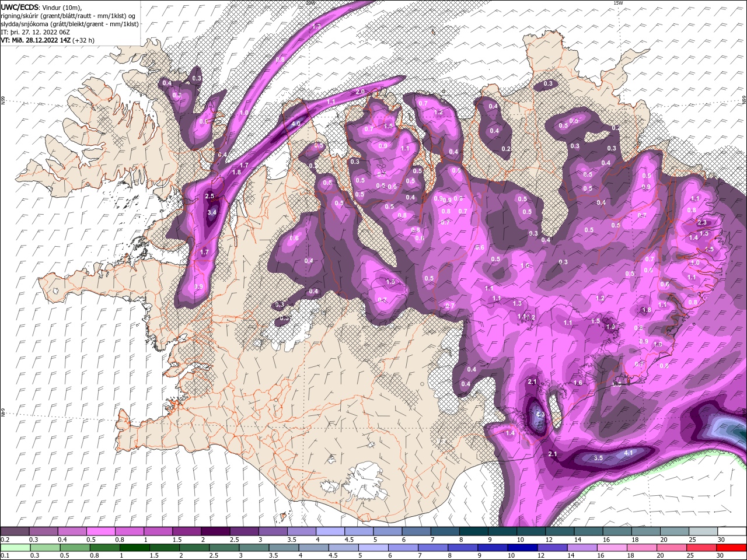The height and width of the screenshot is (560, 747).
Task: Click the '1.9' value in the southeast highlands
Action: coord(610,327)
